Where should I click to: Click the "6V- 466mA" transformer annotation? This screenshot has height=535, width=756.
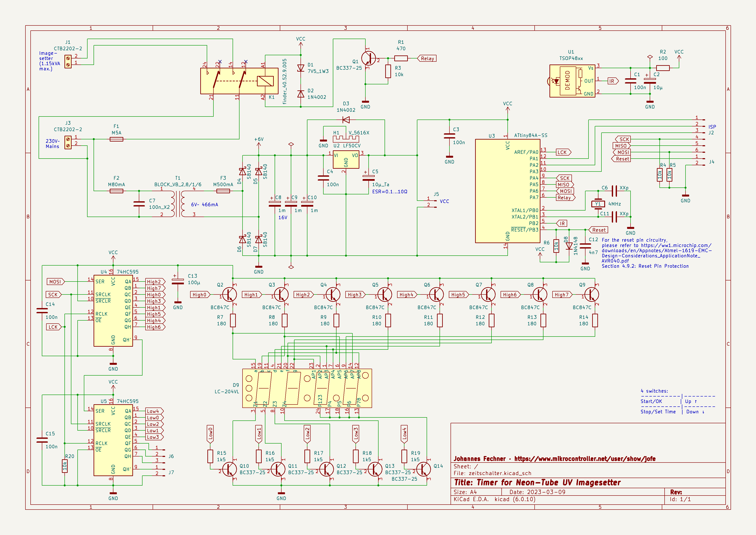point(205,205)
